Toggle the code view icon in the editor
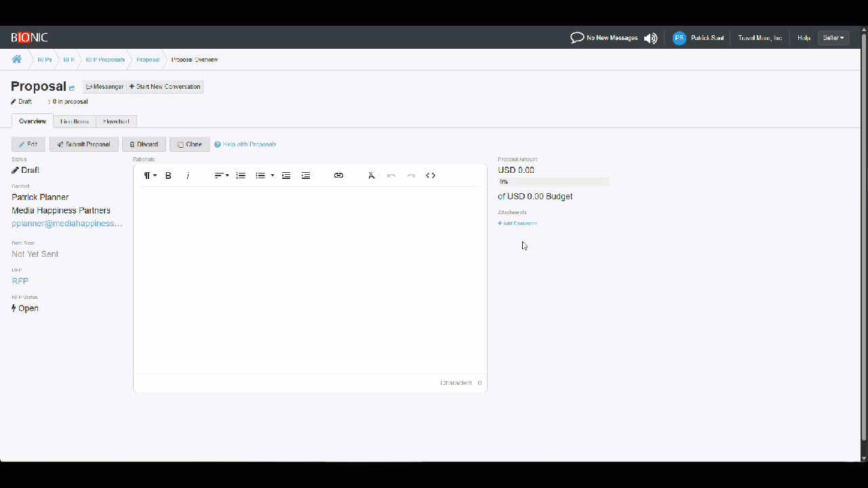 [431, 176]
